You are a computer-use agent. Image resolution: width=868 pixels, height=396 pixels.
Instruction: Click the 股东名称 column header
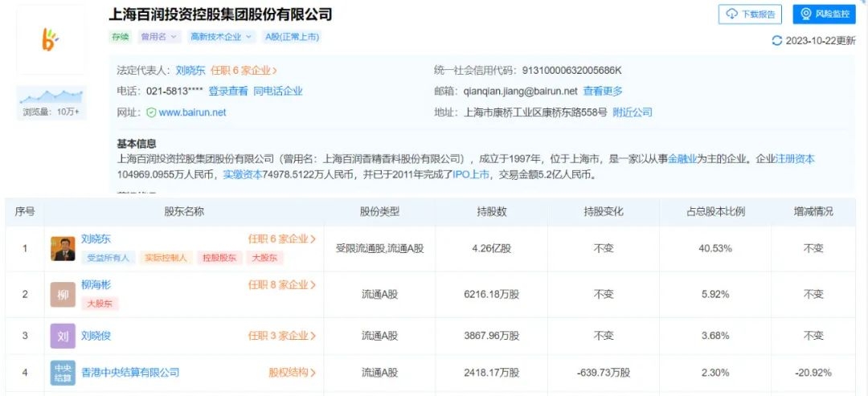coord(184,212)
